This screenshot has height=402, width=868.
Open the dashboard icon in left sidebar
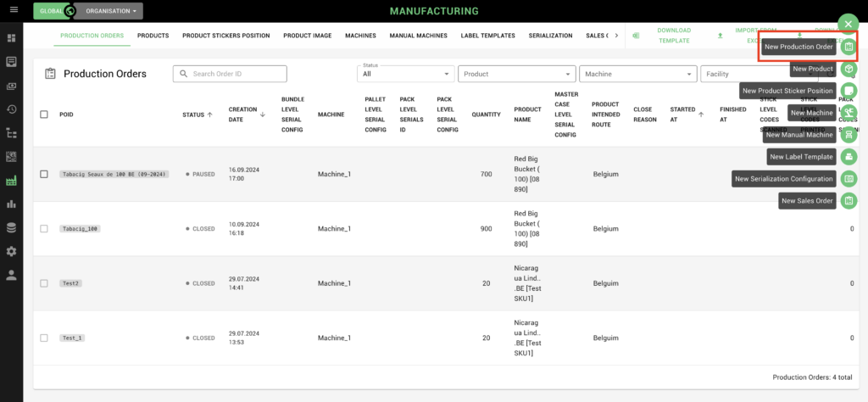(11, 38)
